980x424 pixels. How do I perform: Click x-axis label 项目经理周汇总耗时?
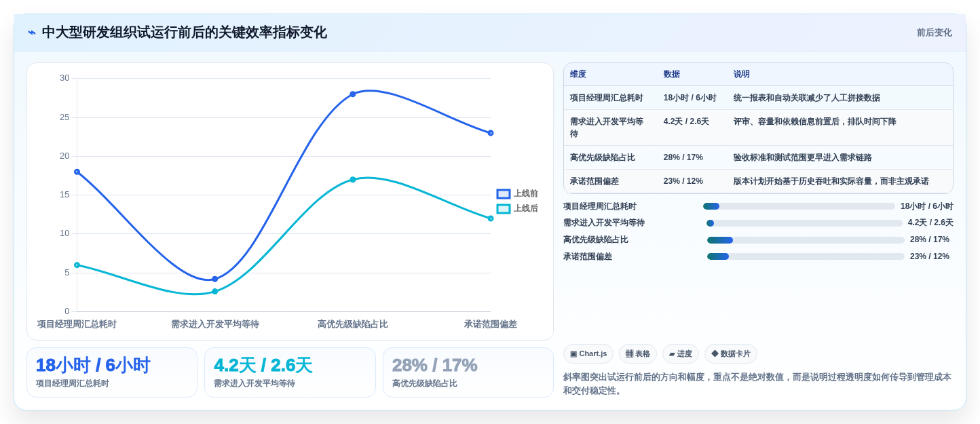pos(77,324)
